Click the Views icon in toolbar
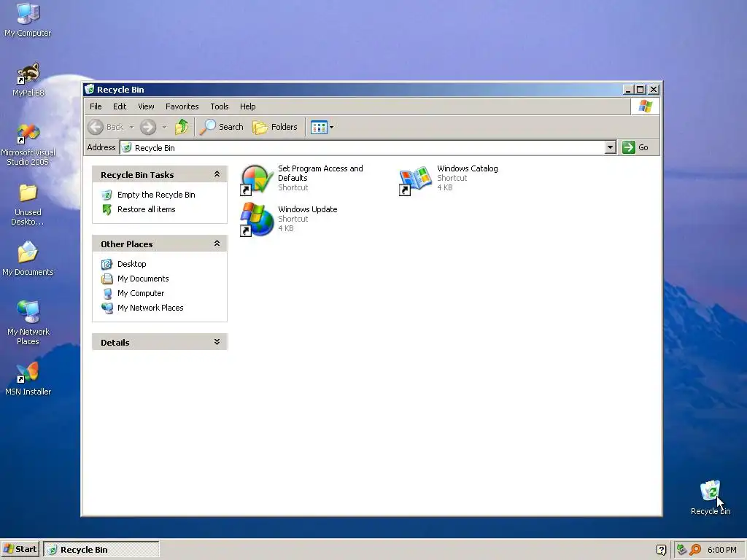The width and height of the screenshot is (747, 560). [319, 127]
